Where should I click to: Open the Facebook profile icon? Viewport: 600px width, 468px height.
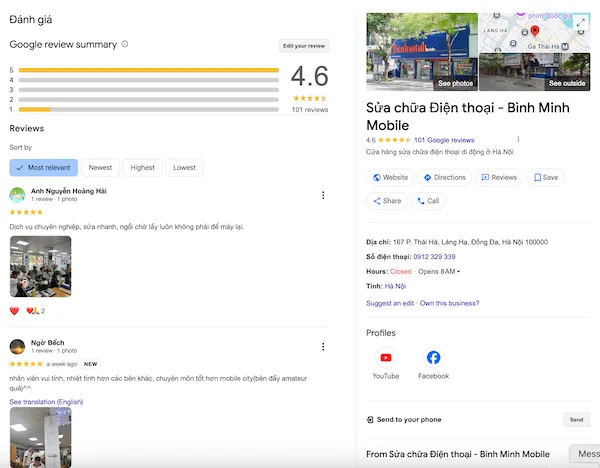pos(433,358)
